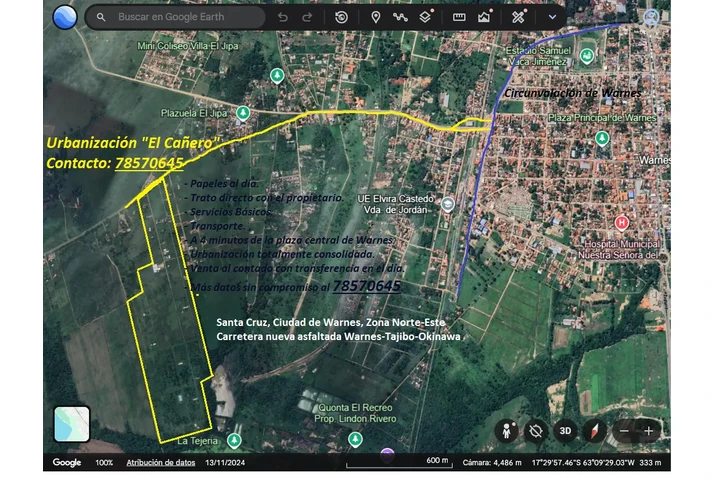Open historical imagery clock icon
The width and height of the screenshot is (720, 480).
tap(341, 17)
